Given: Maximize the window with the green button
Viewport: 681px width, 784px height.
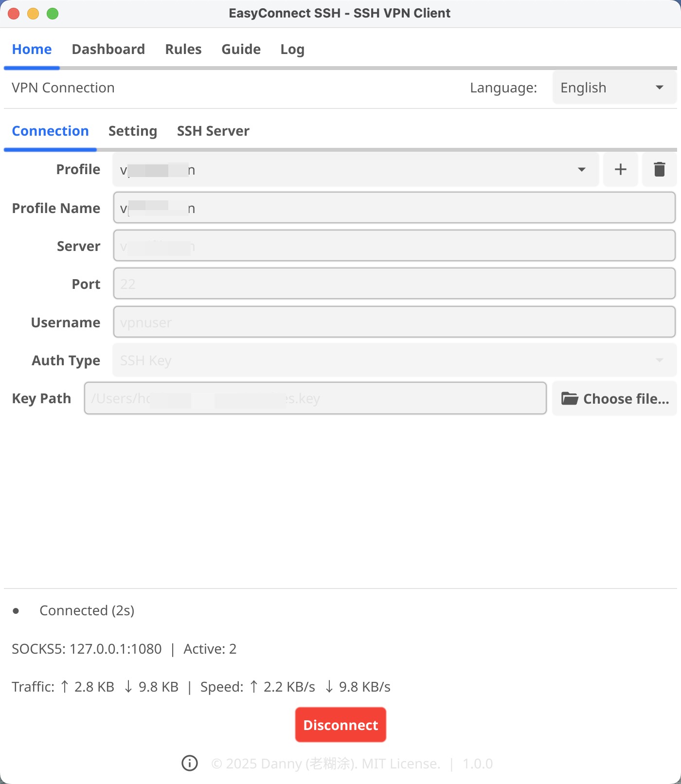Looking at the screenshot, I should 53,14.
